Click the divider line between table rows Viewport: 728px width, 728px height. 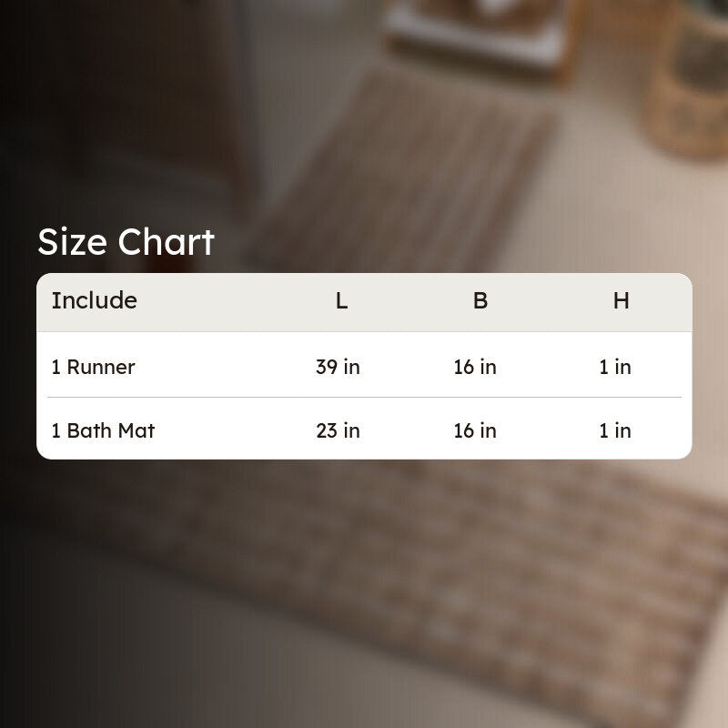point(365,398)
